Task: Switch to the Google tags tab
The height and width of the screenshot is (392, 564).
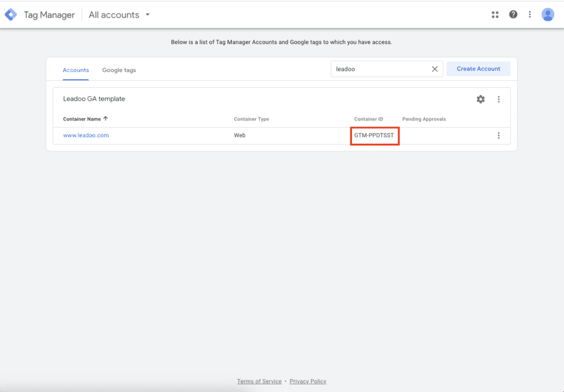Action: click(119, 70)
